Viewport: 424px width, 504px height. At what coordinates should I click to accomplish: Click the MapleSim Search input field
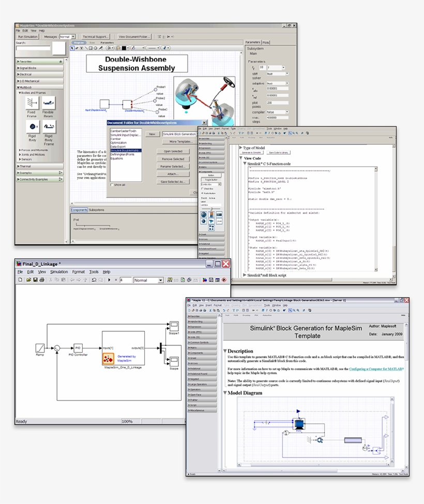(33, 48)
